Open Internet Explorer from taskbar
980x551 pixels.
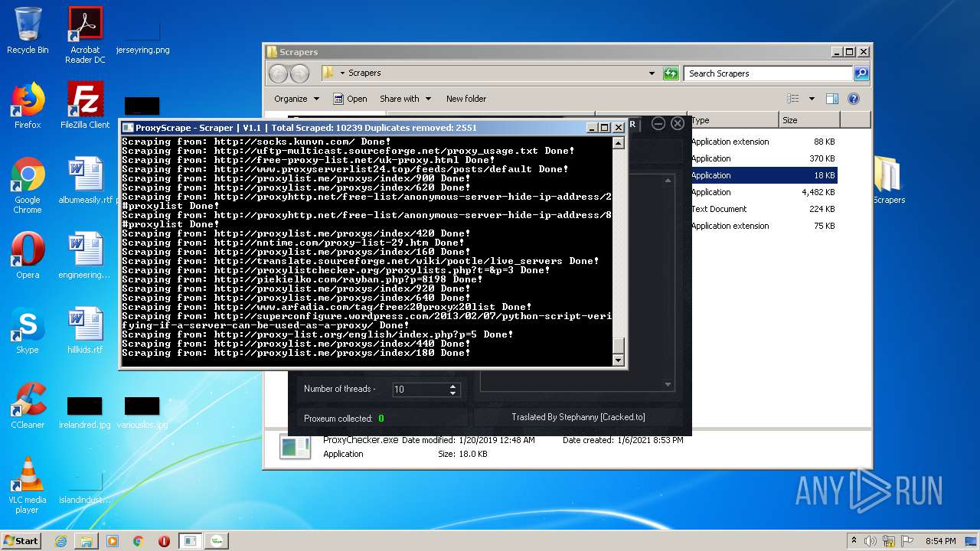tap(60, 541)
